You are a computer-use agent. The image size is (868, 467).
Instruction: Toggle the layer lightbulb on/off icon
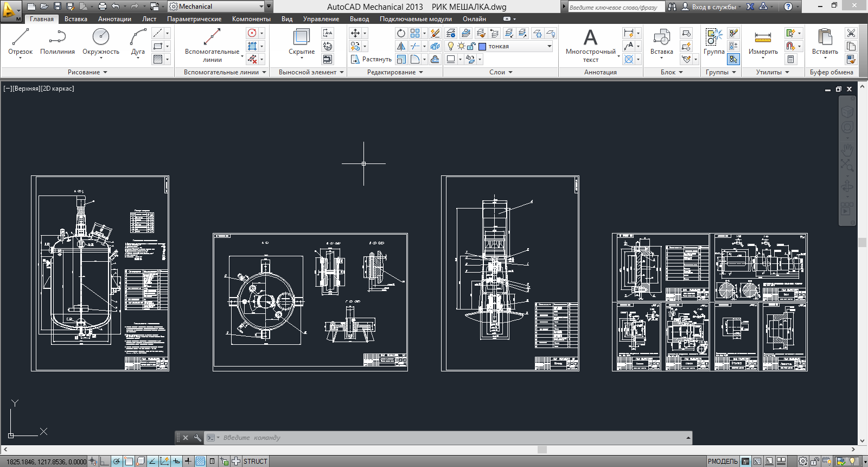pos(451,46)
